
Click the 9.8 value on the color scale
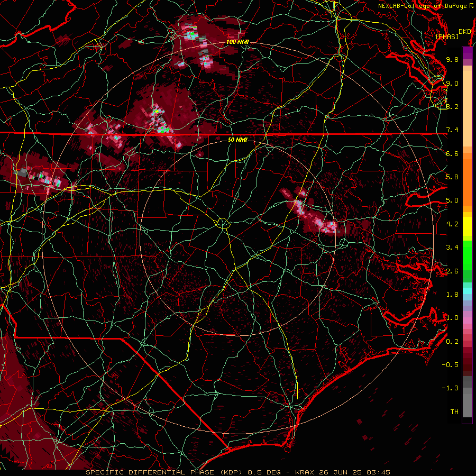pyautogui.click(x=452, y=59)
